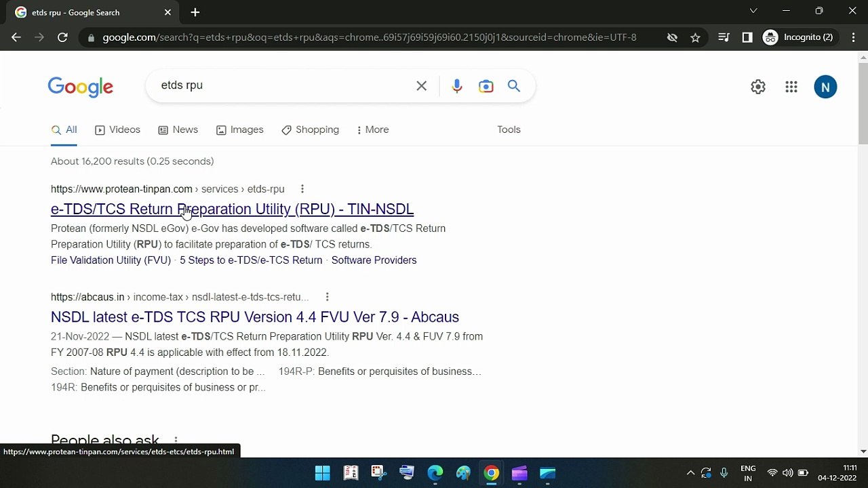Open Google Lens image search
Viewport: 868px width, 488px height.
click(x=486, y=86)
